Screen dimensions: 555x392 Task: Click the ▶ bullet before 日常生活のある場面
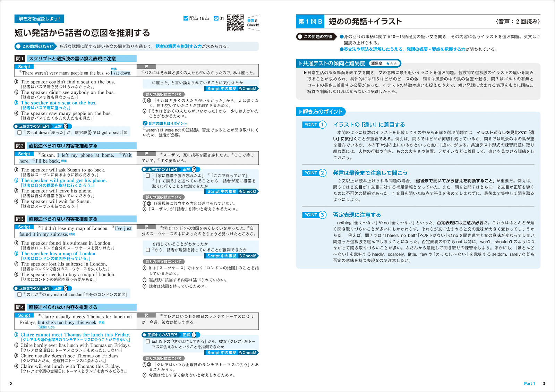(x=305, y=73)
